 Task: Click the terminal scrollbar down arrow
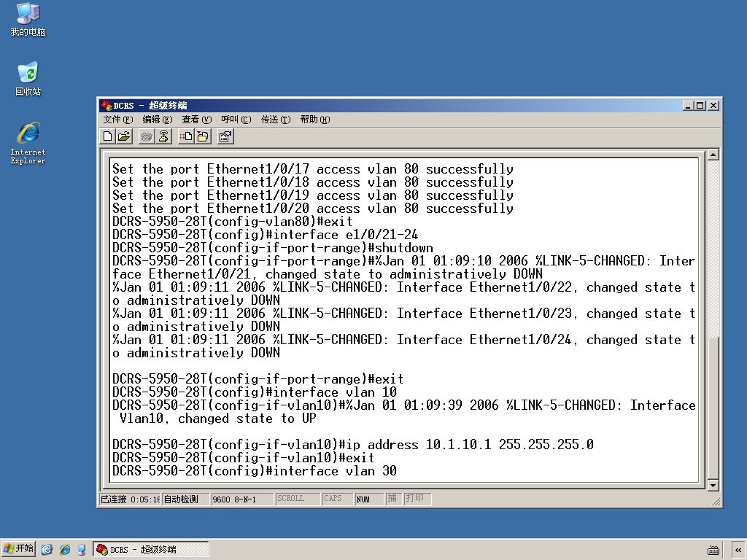pyautogui.click(x=713, y=485)
